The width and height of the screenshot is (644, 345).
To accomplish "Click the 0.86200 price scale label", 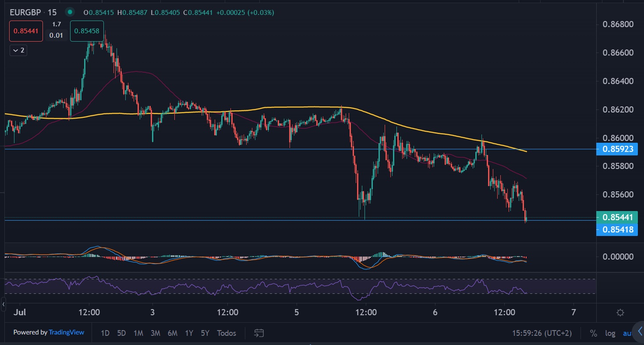I will [618, 109].
